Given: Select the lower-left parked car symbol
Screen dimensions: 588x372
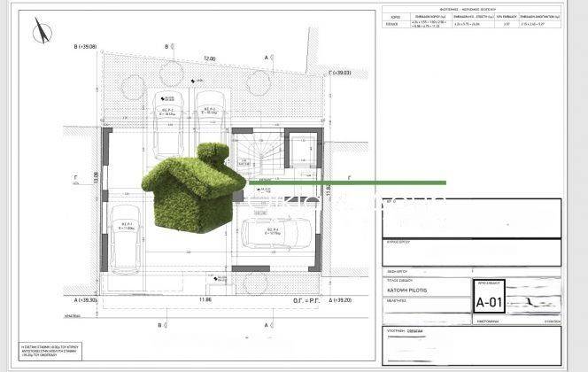Looking at the screenshot, I should coord(124,237).
